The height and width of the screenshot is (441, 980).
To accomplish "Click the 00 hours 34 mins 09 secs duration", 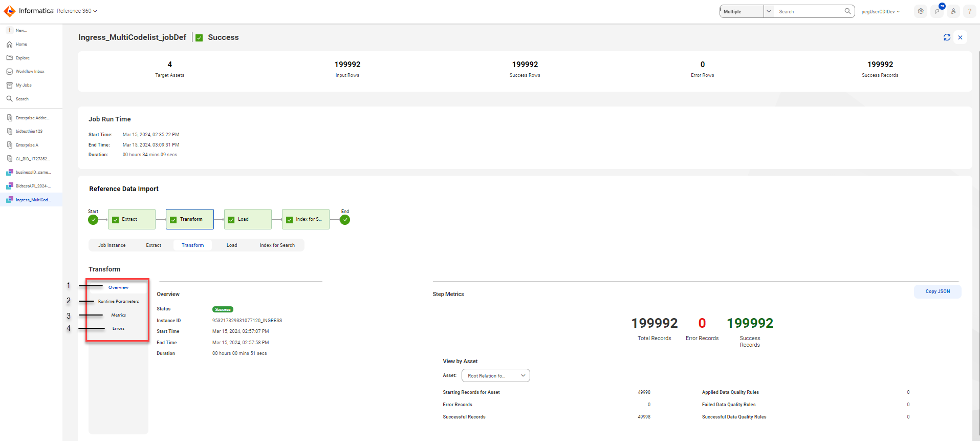I will (150, 155).
